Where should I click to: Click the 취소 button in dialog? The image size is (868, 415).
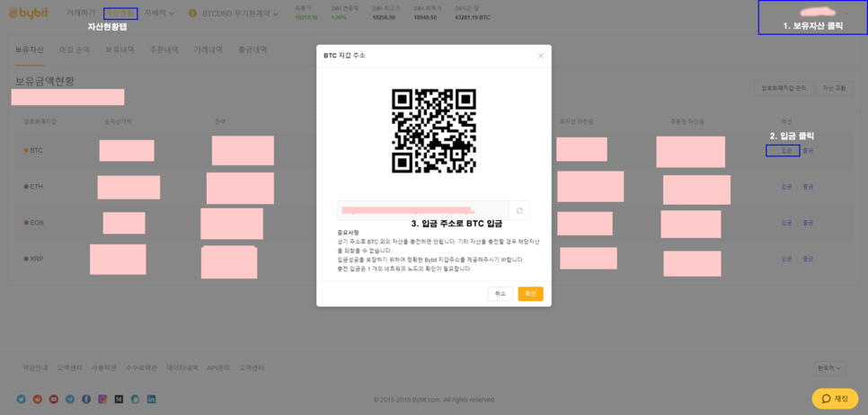coord(500,294)
